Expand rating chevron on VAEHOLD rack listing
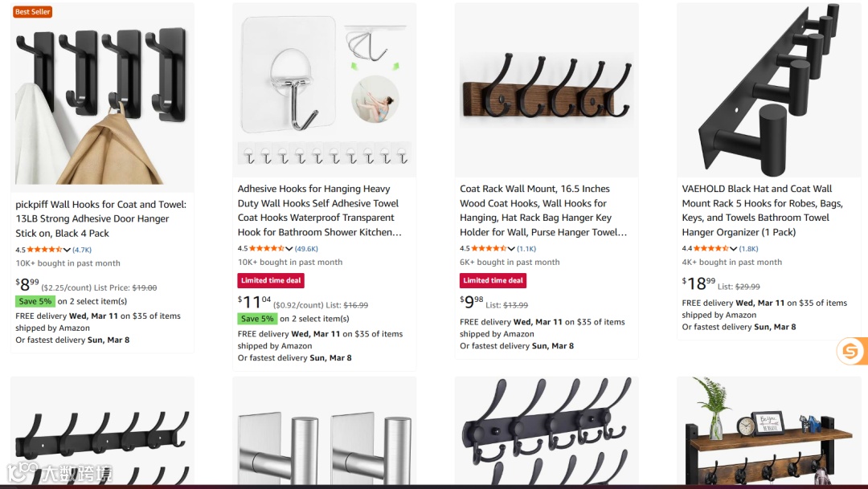The width and height of the screenshot is (868, 489). (734, 249)
